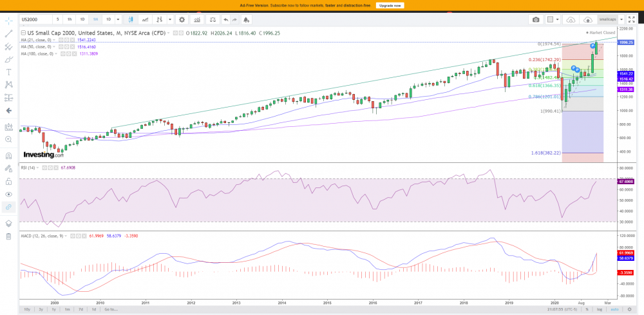This screenshot has height=315, width=644.
Task: Take a chart snapshot with camera icon
Action: (x=535, y=19)
